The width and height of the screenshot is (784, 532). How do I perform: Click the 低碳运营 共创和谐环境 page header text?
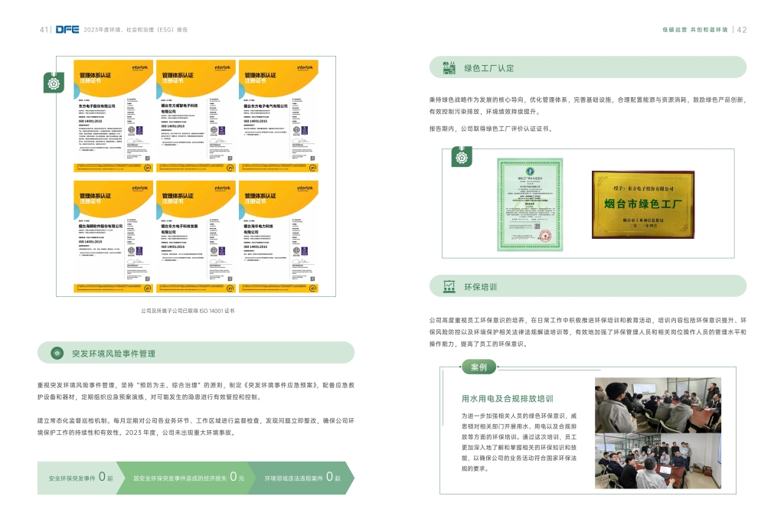click(694, 29)
